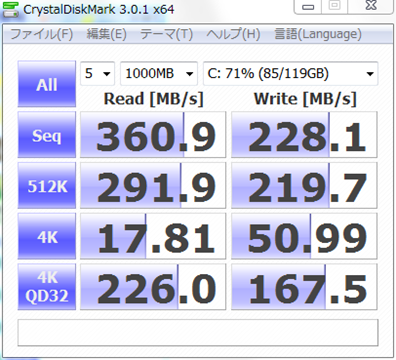Click the Seq read result 360.9
The height and width of the screenshot is (360, 396).
tap(153, 135)
